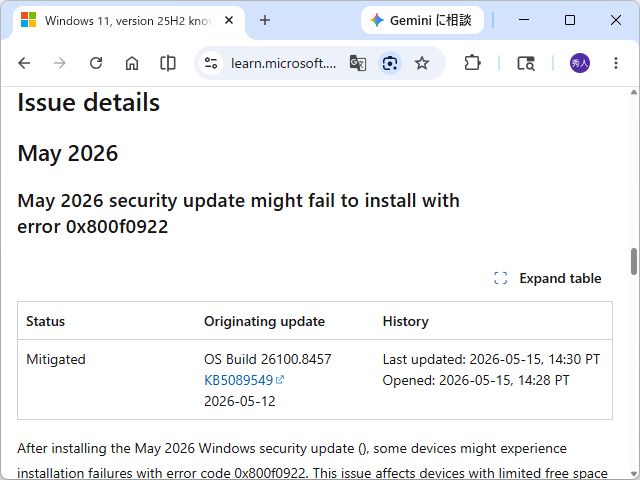
Task: Reload the current page
Action: tap(96, 63)
